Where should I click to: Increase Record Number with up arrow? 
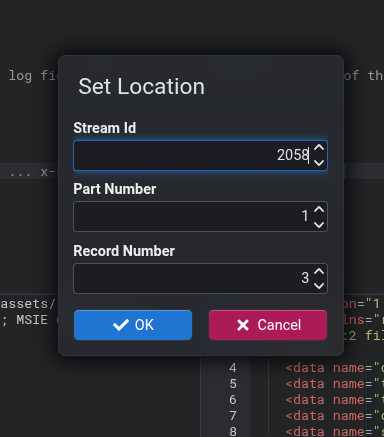point(319,271)
